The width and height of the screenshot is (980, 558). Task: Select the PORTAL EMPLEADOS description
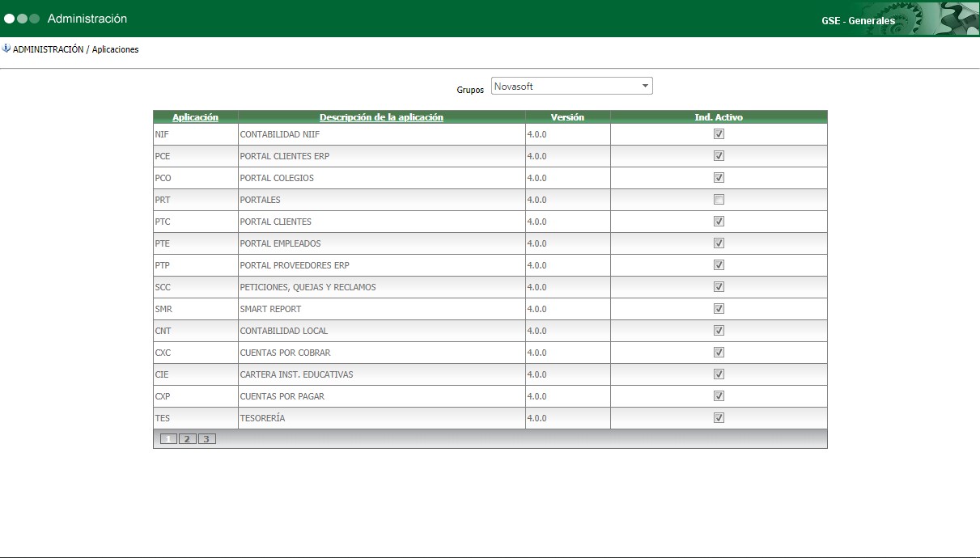point(281,243)
